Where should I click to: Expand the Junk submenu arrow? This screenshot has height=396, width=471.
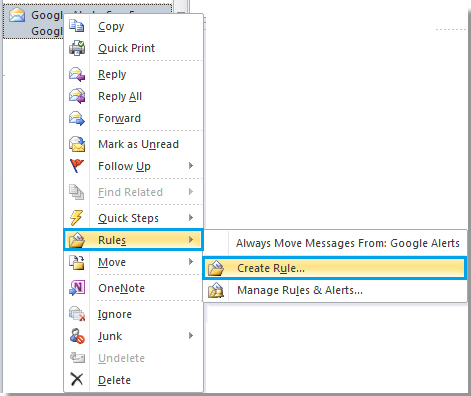(191, 336)
